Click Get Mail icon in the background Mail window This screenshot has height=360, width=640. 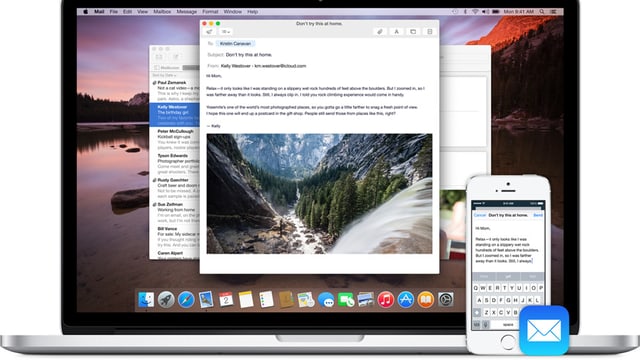pyautogui.click(x=159, y=57)
